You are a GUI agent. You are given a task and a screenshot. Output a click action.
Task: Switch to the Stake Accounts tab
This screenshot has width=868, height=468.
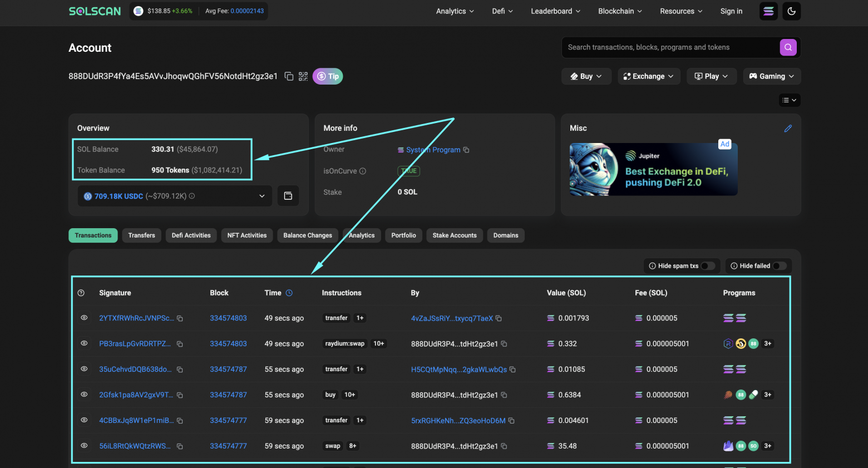[x=455, y=235]
